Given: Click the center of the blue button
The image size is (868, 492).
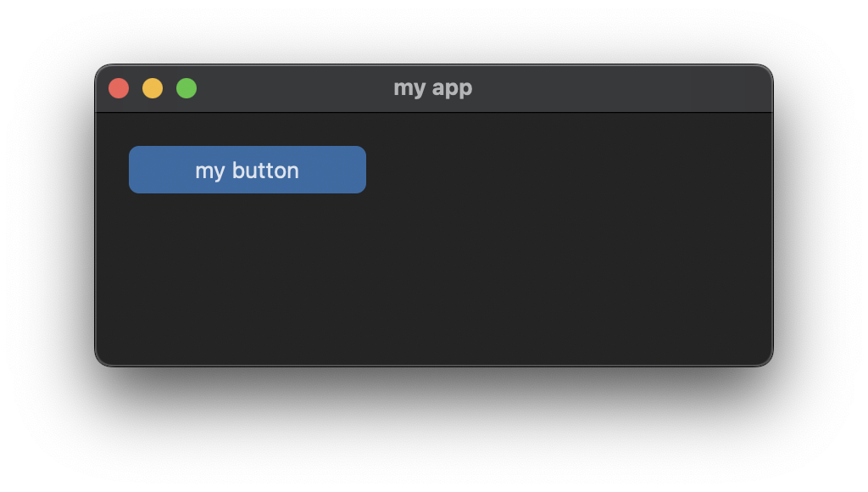Looking at the screenshot, I should click(x=247, y=169).
